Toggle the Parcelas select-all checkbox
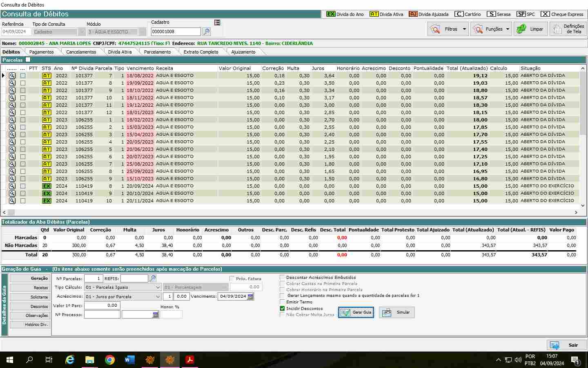This screenshot has height=368, width=588. point(28,60)
